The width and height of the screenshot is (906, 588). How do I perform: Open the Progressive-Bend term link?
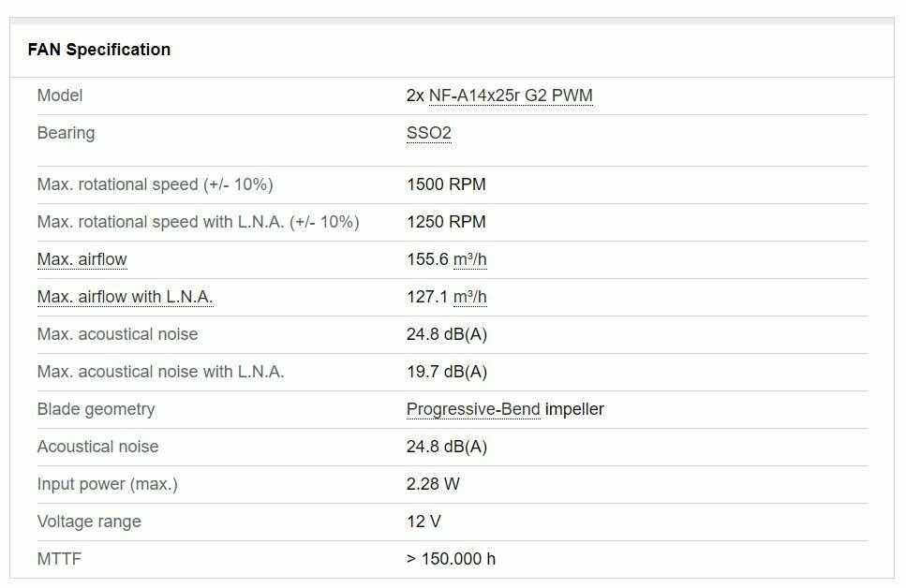pos(473,409)
